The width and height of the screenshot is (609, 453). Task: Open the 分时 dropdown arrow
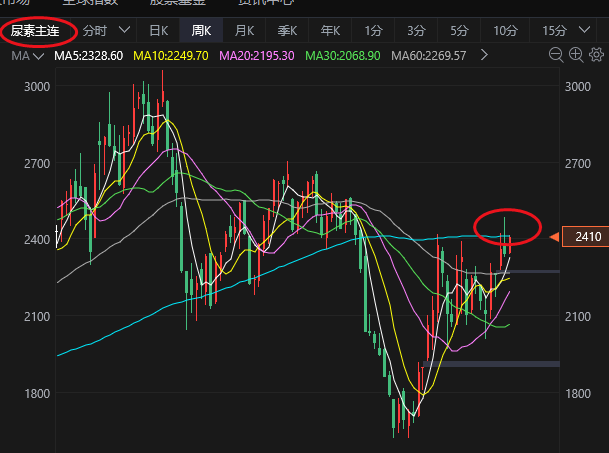pyautogui.click(x=123, y=31)
